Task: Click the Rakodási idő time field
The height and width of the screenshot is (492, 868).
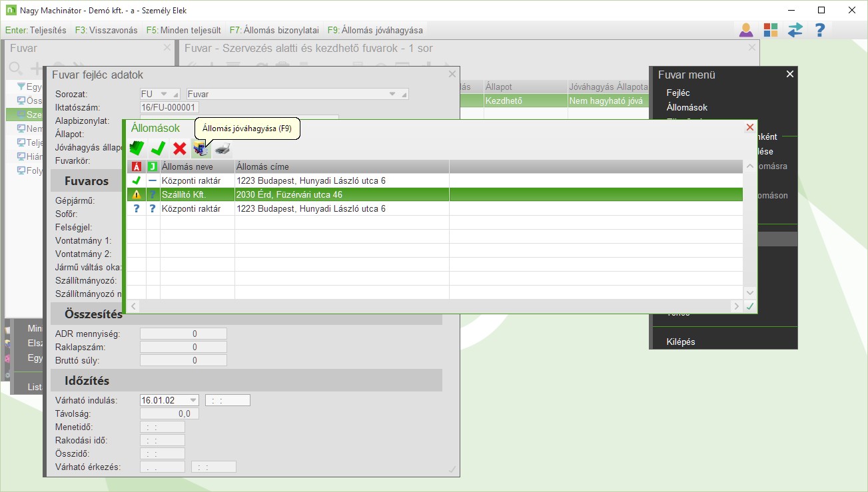Action: (x=163, y=440)
